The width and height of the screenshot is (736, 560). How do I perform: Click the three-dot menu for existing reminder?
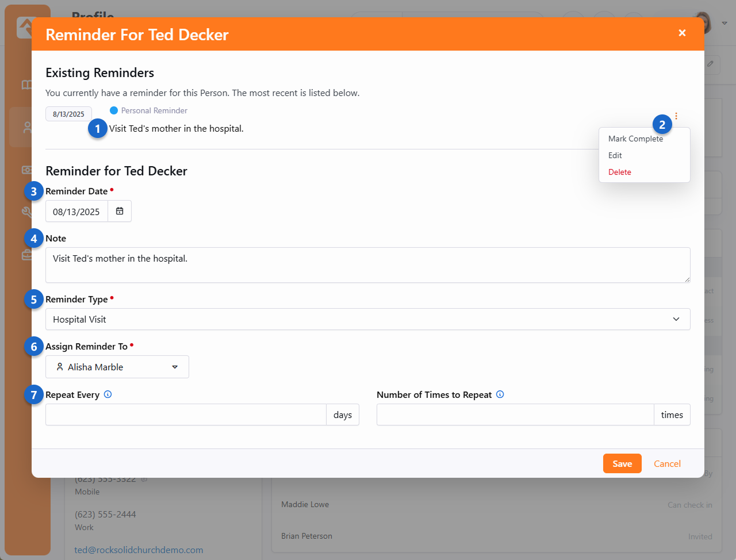[676, 116]
